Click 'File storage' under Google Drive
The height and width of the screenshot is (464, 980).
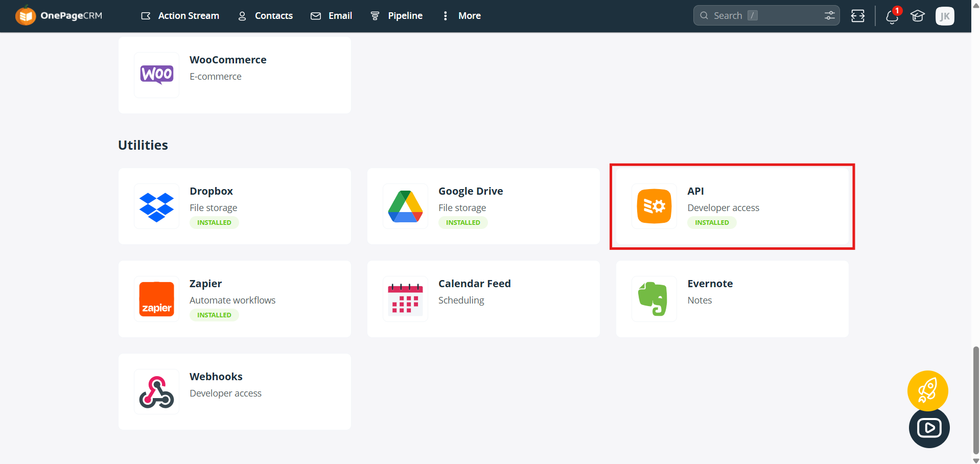[x=462, y=208]
